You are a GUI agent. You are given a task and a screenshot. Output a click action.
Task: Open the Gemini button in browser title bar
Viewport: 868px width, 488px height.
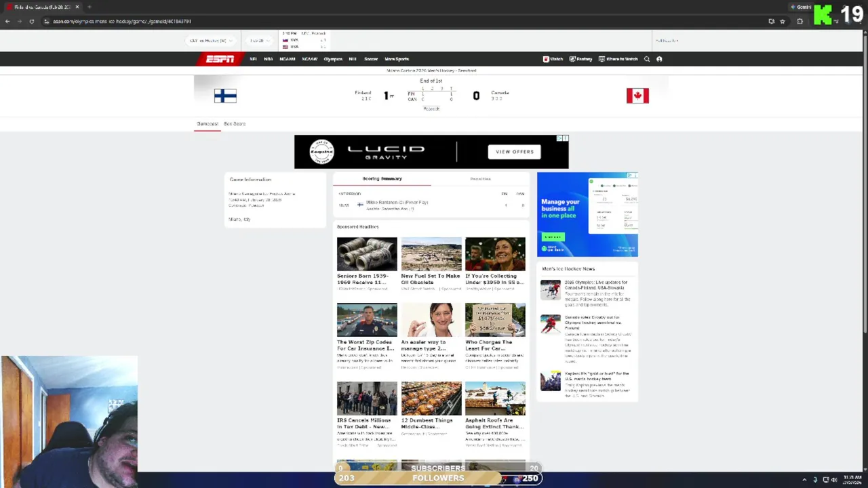[x=801, y=7]
